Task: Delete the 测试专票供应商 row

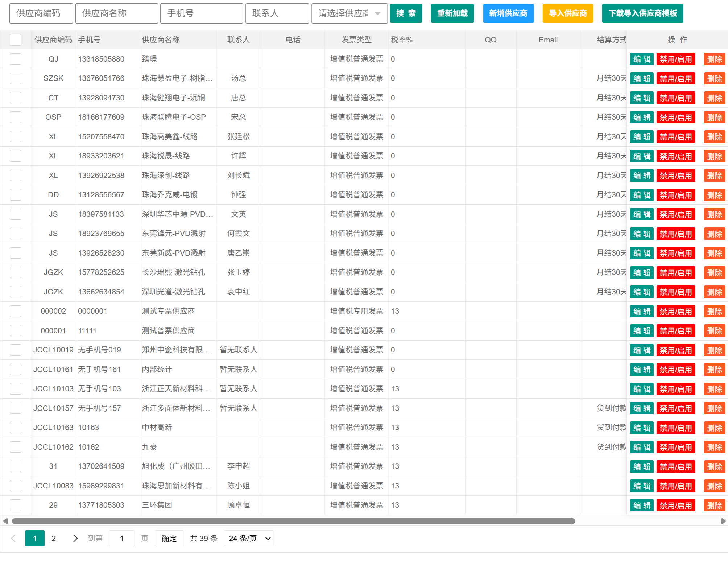Action: pyautogui.click(x=715, y=312)
